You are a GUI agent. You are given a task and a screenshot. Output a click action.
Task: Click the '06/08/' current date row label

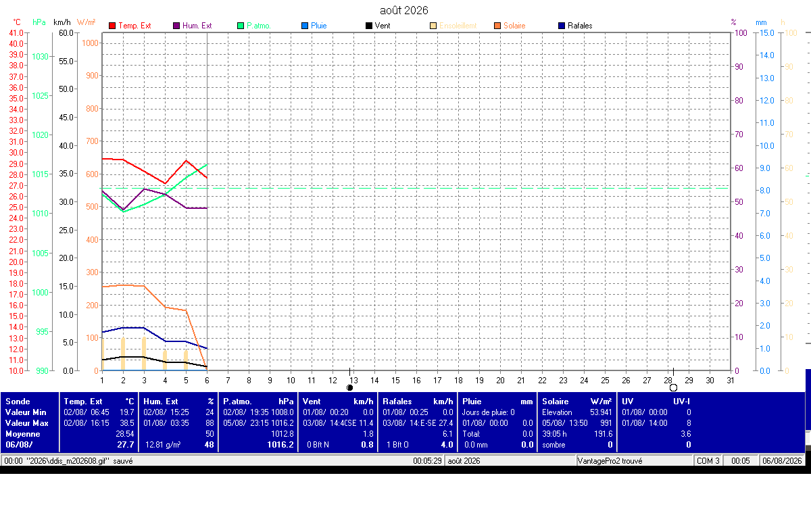point(18,445)
